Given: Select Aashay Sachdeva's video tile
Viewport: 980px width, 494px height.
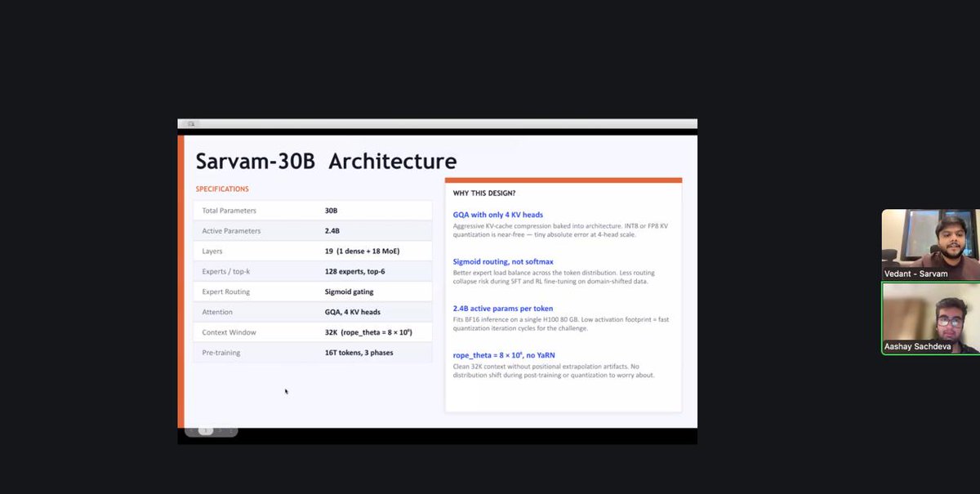Looking at the screenshot, I should [x=930, y=318].
